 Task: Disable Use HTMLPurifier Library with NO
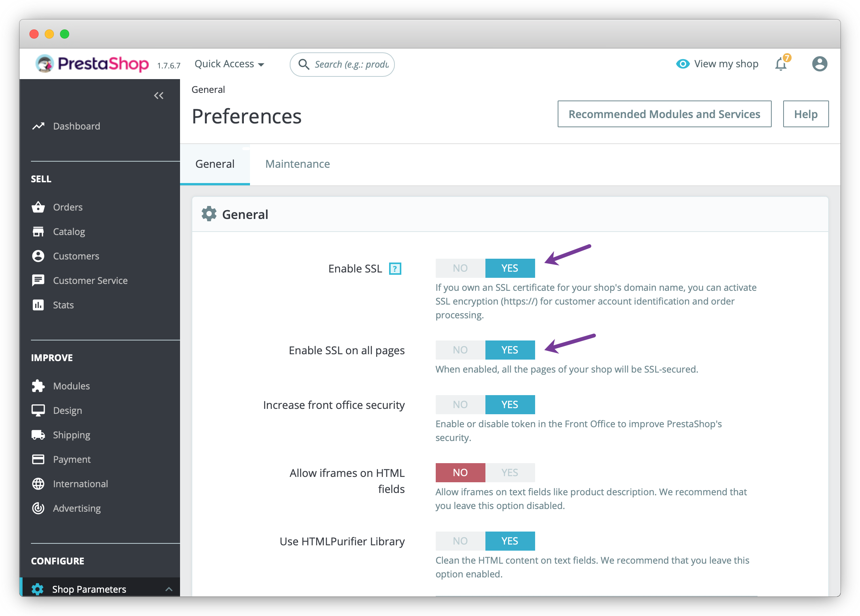point(460,541)
